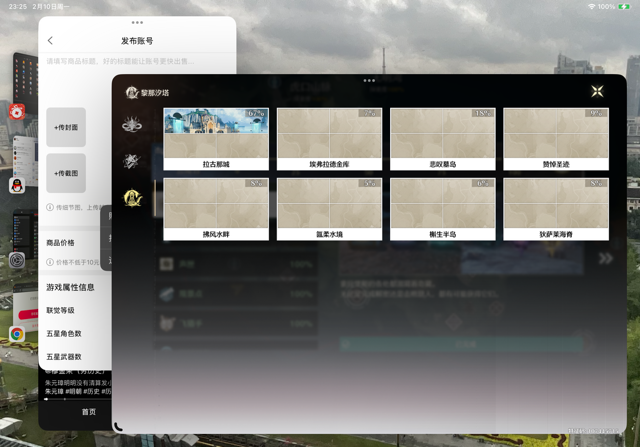Open the 发布账号 window's three-dot multitasking menu
The height and width of the screenshot is (447, 640).
click(137, 22)
